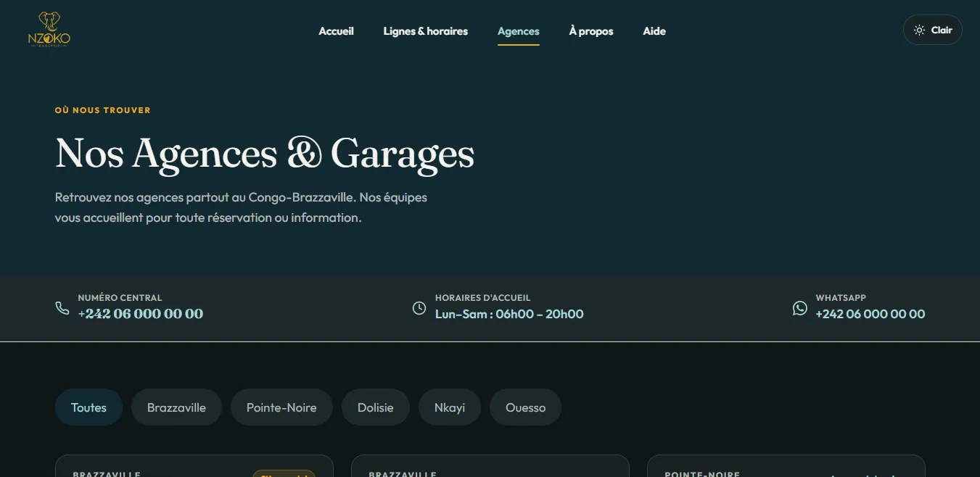Viewport: 980px width, 477px height.
Task: Open Lignes & horaires menu item
Action: 426,31
